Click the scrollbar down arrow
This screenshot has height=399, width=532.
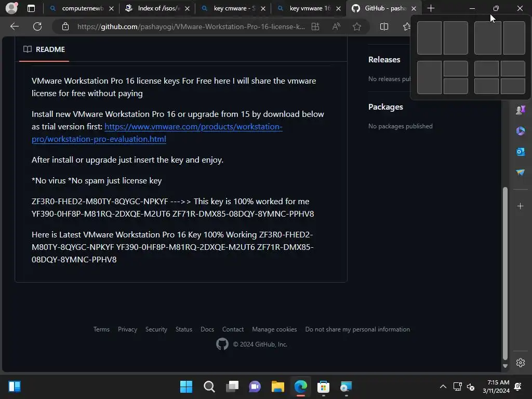point(505,366)
